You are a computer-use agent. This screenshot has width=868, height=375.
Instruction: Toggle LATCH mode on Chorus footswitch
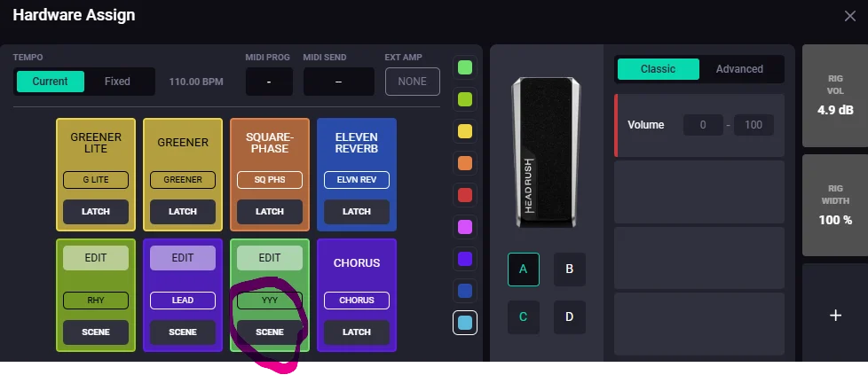[x=357, y=332]
